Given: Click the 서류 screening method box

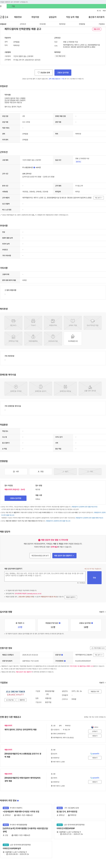Looking at the screenshot, I should (x=16, y=471).
